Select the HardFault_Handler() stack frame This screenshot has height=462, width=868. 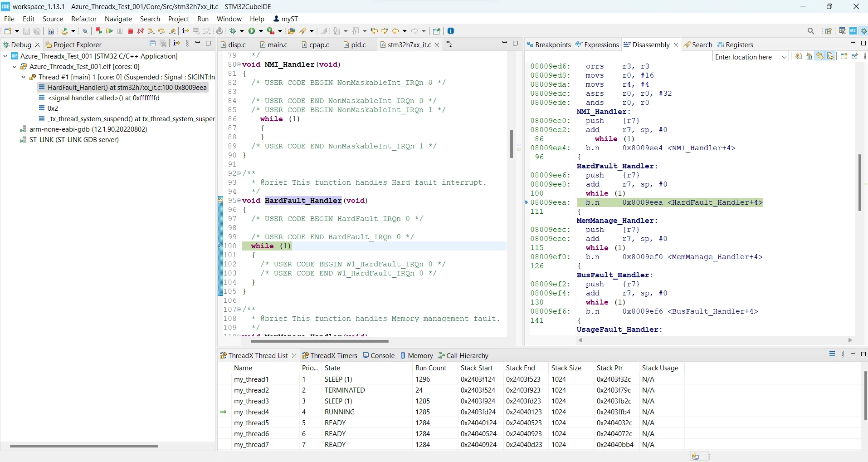click(123, 88)
